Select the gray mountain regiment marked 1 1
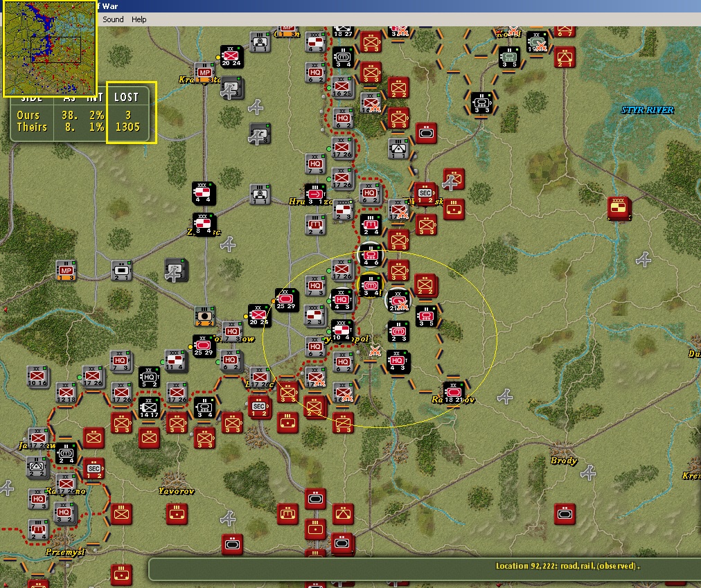 pos(399,149)
